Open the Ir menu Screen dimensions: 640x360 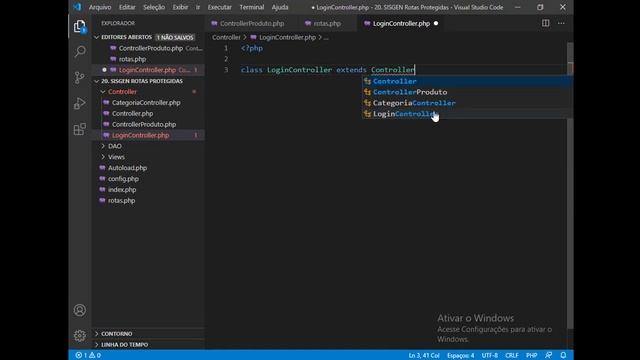pos(198,7)
